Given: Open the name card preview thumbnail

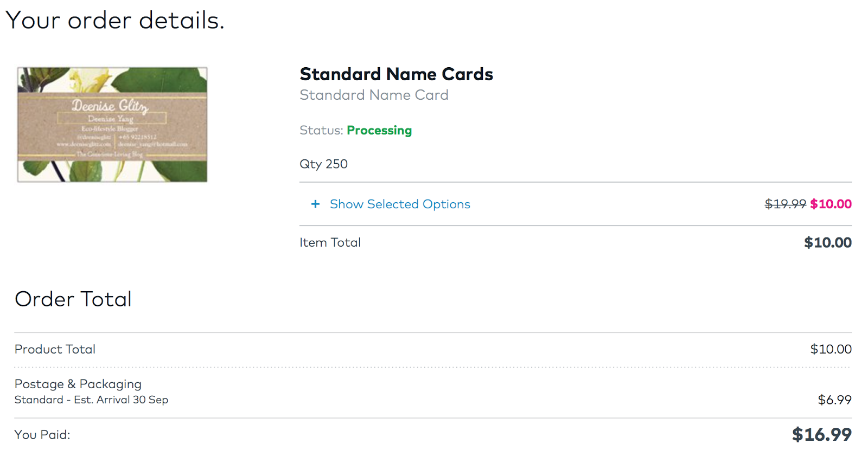Looking at the screenshot, I should [x=112, y=125].
